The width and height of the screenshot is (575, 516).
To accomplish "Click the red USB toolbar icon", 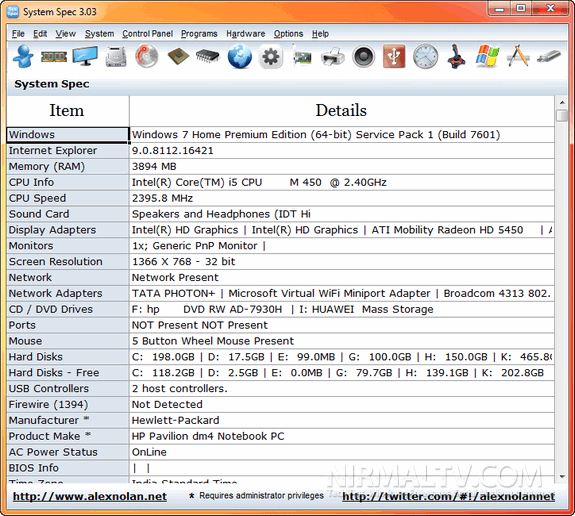I will pos(394,56).
